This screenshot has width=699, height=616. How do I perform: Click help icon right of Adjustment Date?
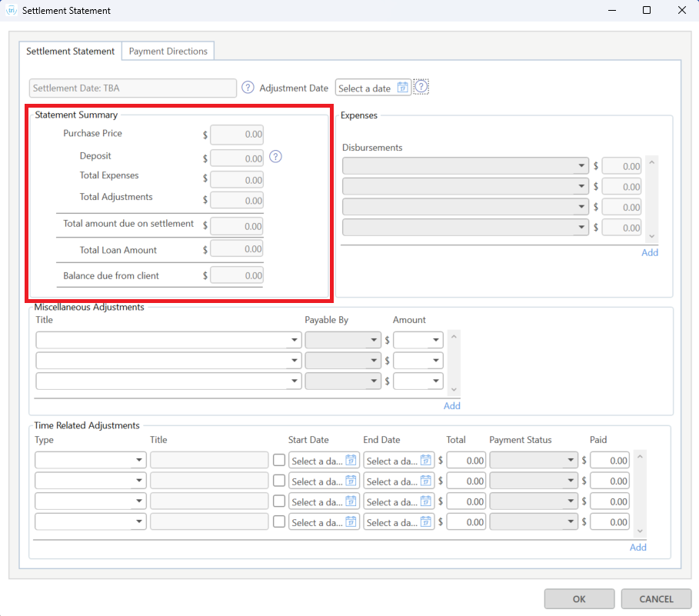click(x=421, y=88)
